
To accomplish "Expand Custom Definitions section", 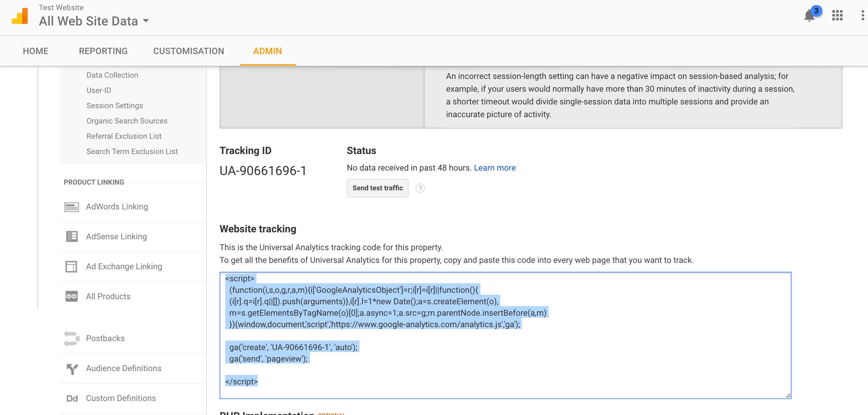I will (x=121, y=398).
